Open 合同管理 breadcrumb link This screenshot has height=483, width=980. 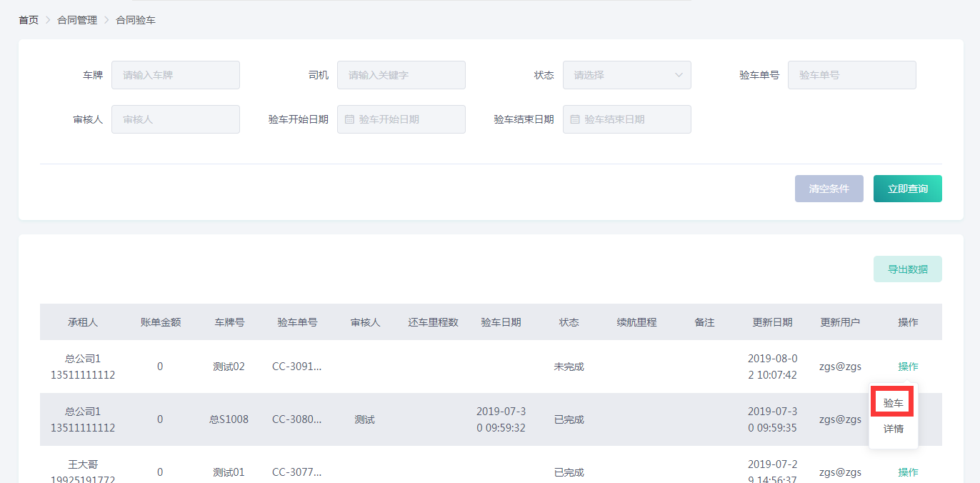pyautogui.click(x=77, y=20)
